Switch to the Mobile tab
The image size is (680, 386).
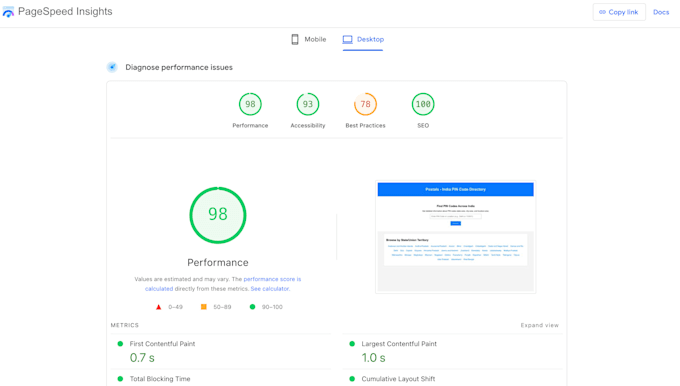[308, 39]
